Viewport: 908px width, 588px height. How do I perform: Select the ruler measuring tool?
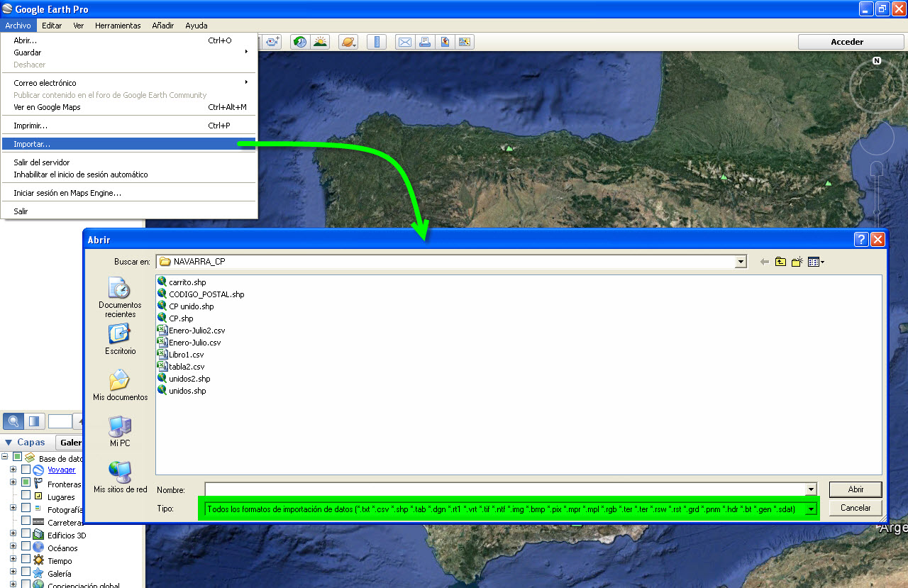376,41
